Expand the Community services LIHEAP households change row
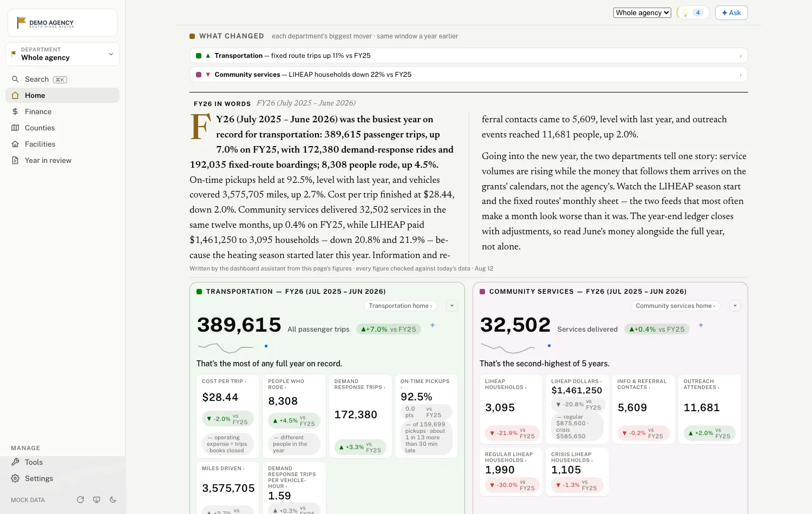This screenshot has height=514, width=812. tap(469, 75)
